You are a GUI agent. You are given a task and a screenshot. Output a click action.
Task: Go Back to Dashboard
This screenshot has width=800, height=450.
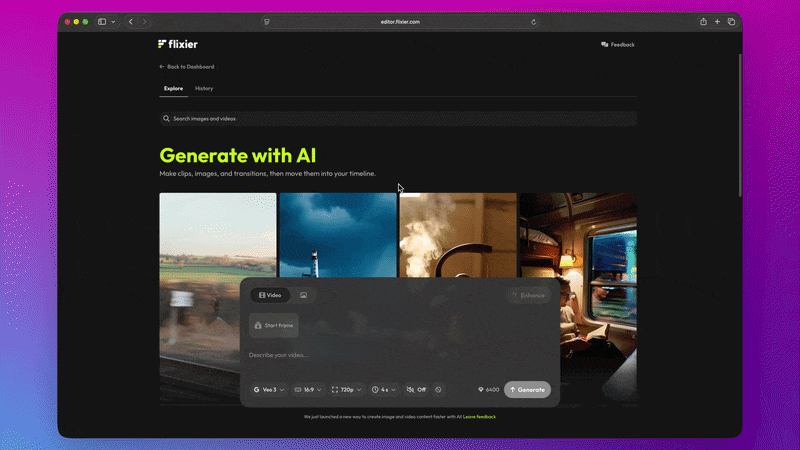coord(187,67)
